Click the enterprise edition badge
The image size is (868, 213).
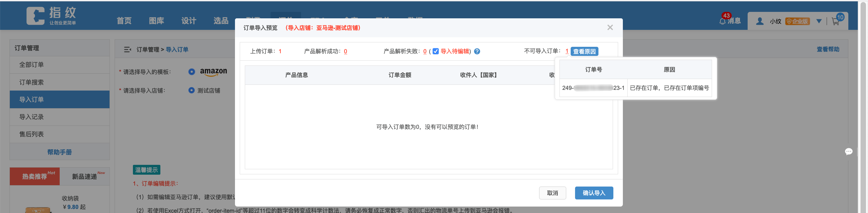click(x=797, y=21)
